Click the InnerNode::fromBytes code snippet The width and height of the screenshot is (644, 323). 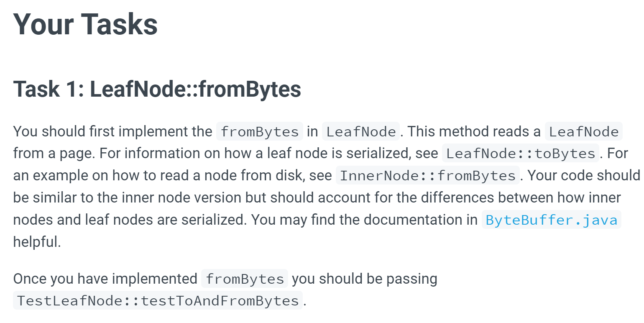[x=427, y=176]
